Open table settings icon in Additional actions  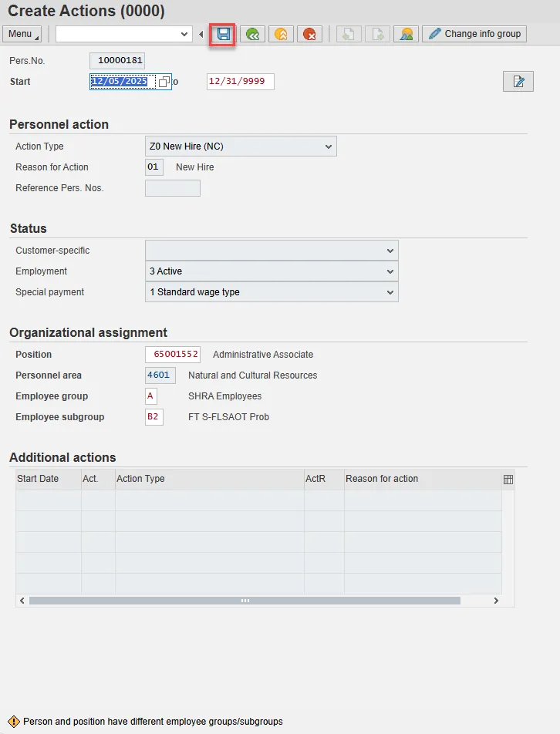pos(508,479)
